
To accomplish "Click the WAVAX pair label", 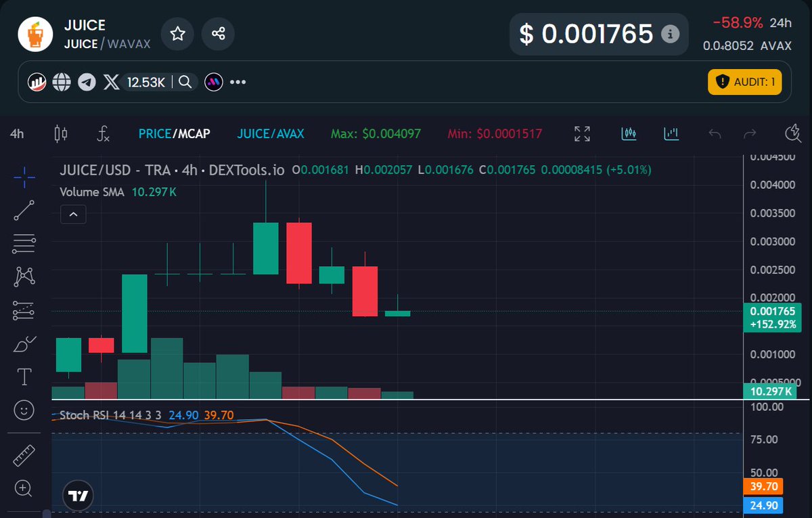I will click(131, 44).
